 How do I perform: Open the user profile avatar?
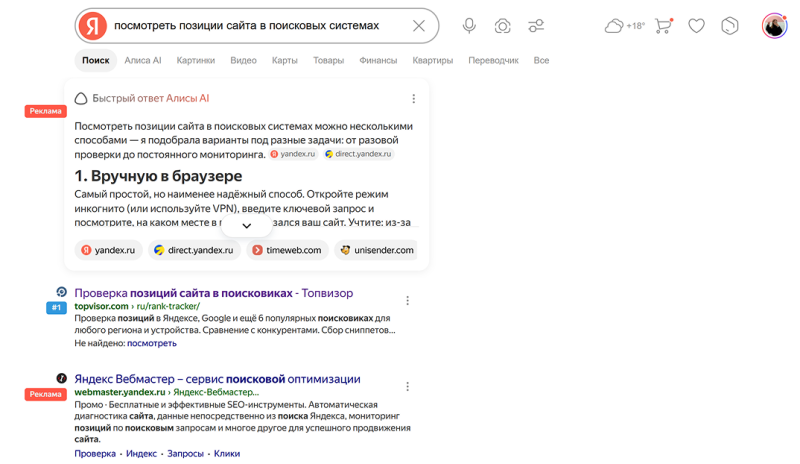point(774,26)
